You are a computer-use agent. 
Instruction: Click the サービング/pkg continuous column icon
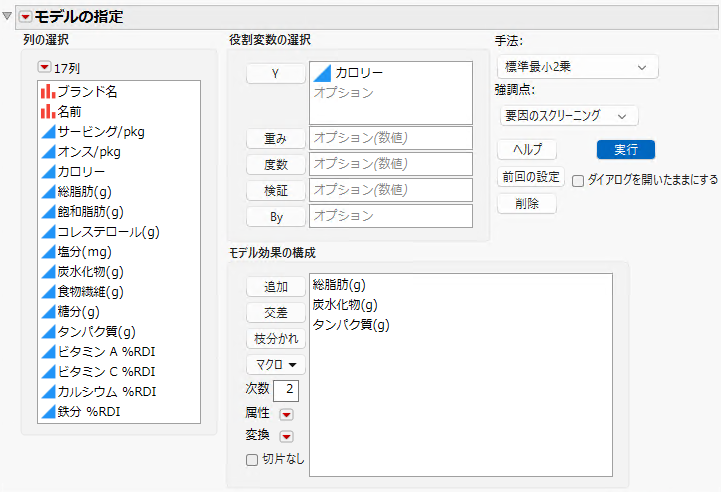coord(48,132)
